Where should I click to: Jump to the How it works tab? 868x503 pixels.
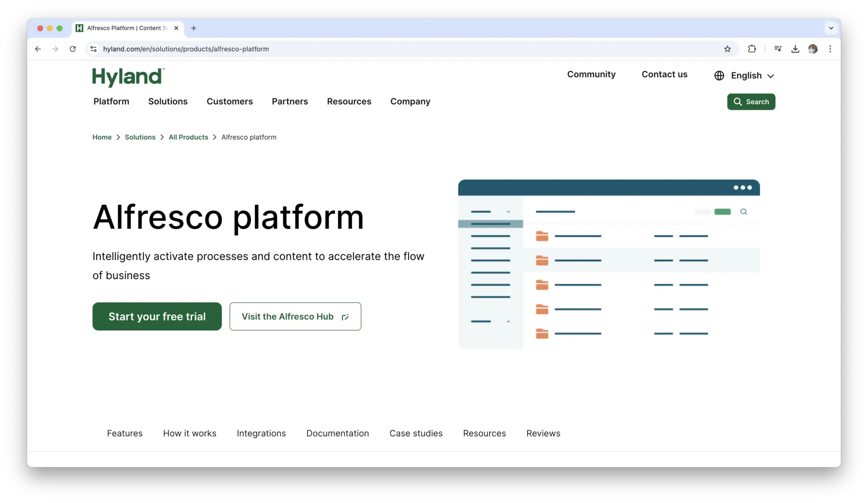[x=189, y=433]
